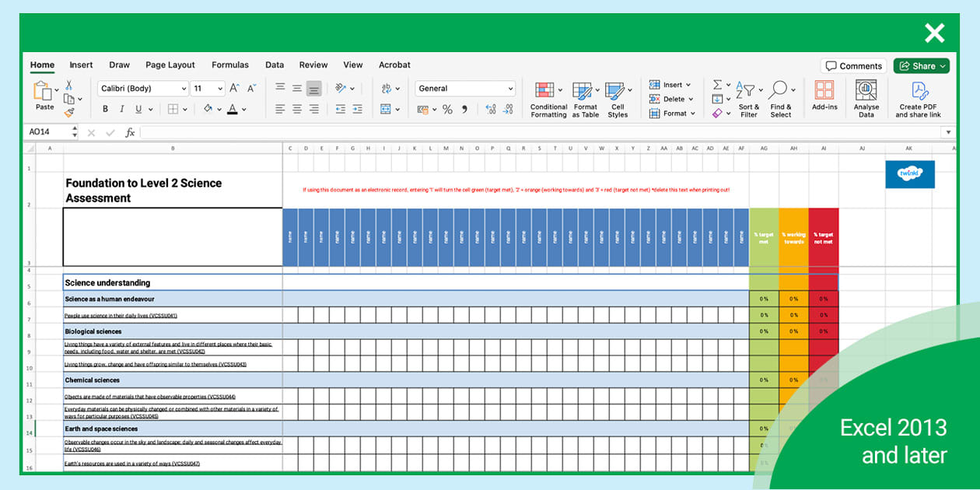Apply percent style to the cell
980x490 pixels.
447,110
